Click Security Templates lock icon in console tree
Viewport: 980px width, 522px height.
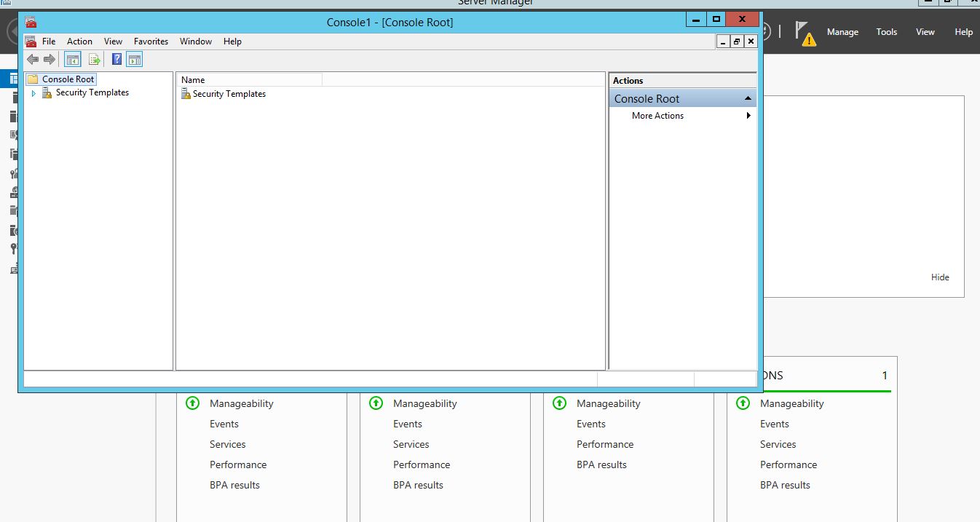point(47,92)
